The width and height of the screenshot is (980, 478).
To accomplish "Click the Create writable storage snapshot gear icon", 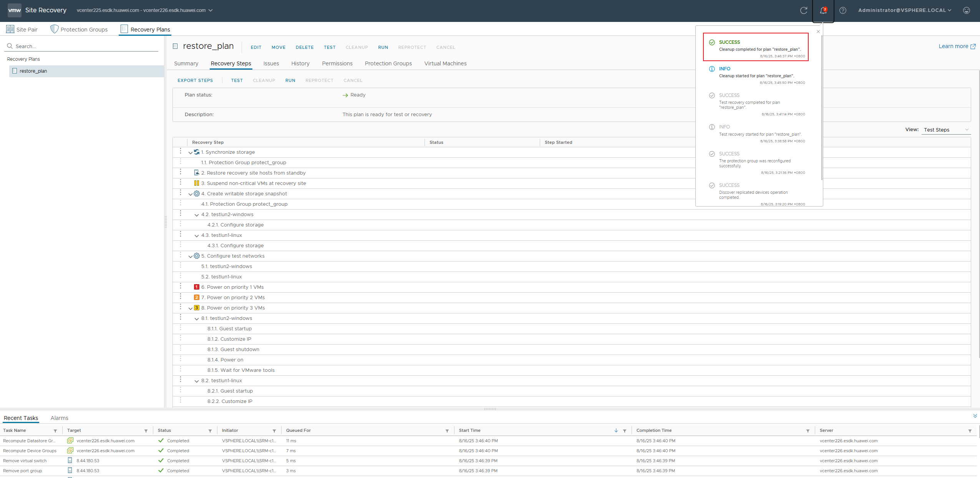I will [197, 193].
